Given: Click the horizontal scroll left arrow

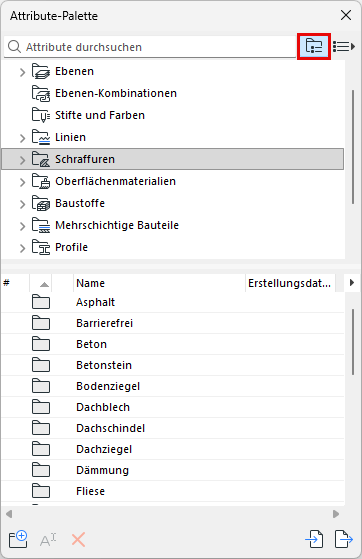Looking at the screenshot, I should click(x=9, y=514).
